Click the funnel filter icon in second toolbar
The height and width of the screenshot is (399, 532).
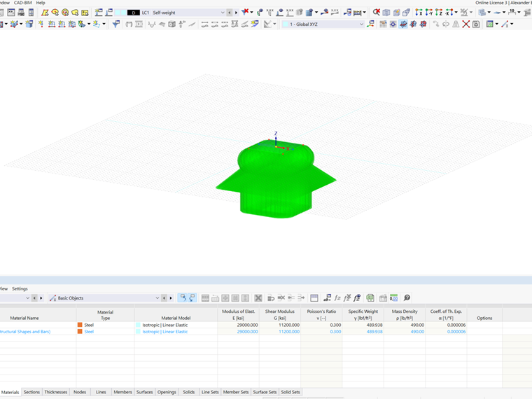tap(116, 24)
